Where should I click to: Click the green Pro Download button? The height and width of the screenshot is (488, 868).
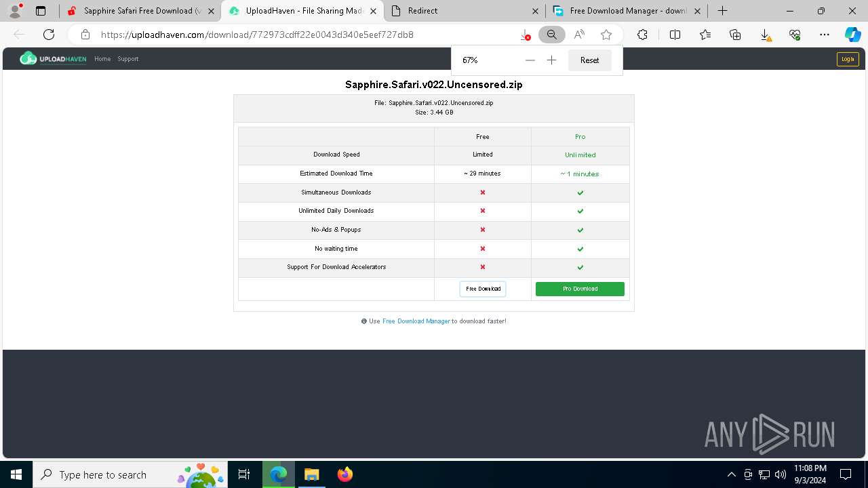point(580,289)
